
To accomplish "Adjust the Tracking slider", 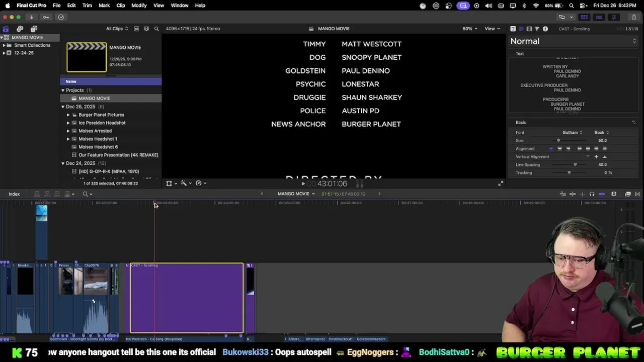I will pyautogui.click(x=569, y=172).
